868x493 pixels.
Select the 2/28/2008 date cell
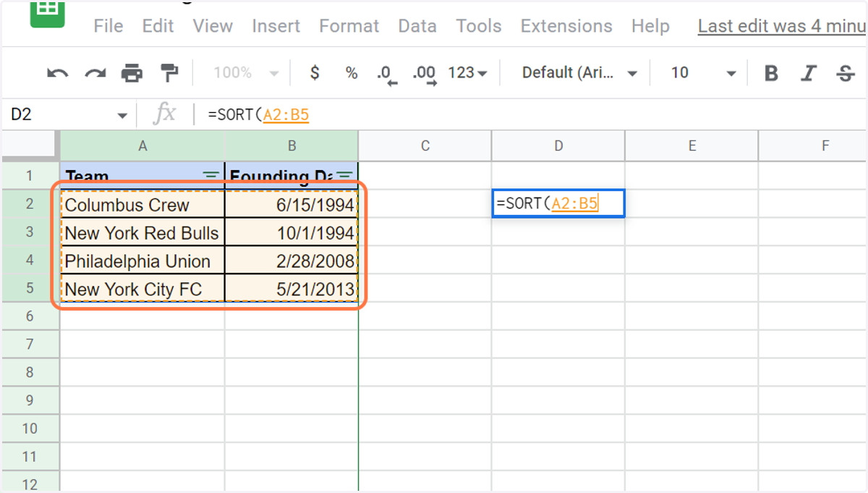click(x=292, y=261)
